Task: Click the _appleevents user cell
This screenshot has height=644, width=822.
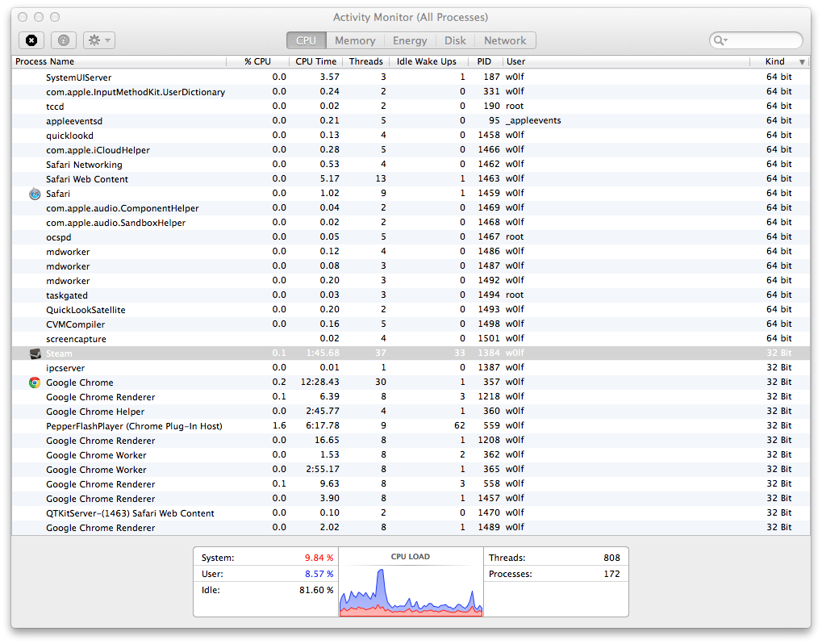Action: click(x=533, y=120)
